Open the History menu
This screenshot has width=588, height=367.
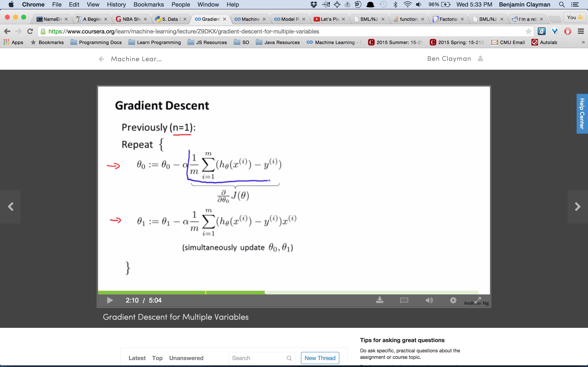[x=116, y=4]
